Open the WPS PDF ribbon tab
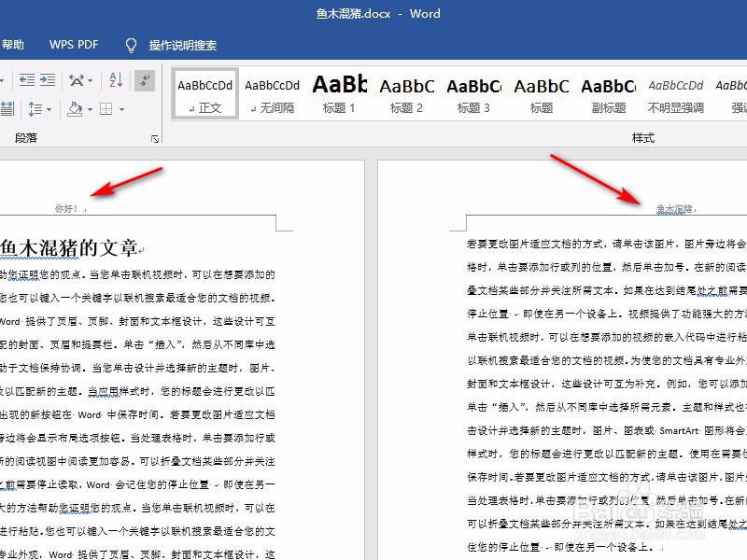This screenshot has width=747, height=560. point(73,44)
